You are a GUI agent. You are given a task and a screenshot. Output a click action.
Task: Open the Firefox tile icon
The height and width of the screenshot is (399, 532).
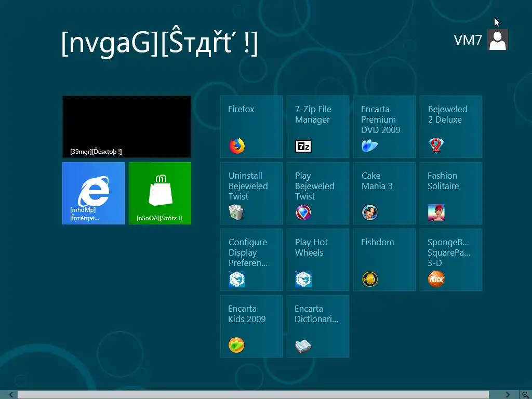(237, 146)
